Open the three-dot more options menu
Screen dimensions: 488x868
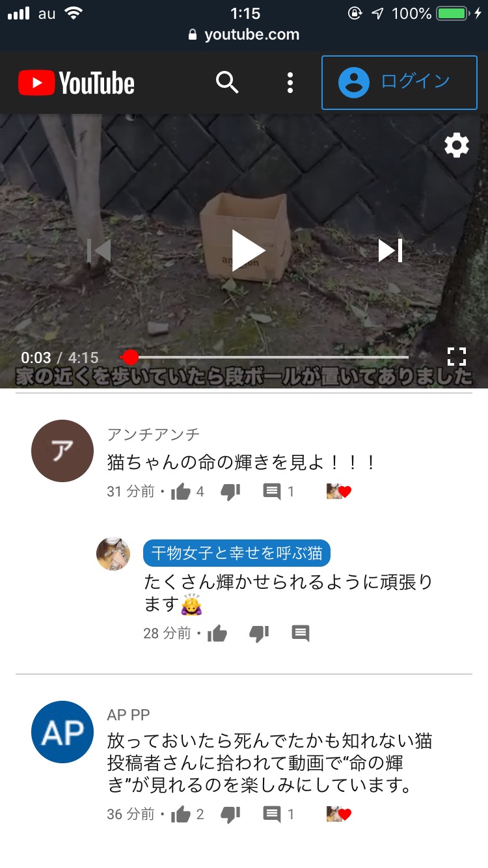point(290,83)
